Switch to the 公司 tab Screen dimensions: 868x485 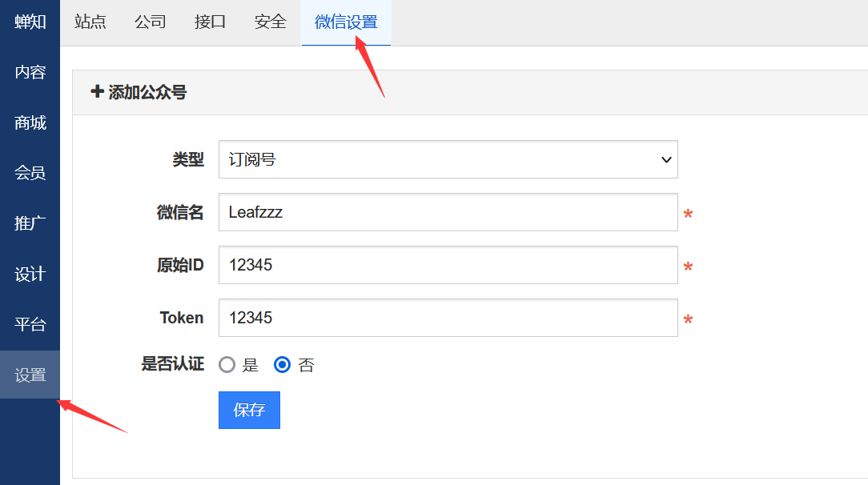[150, 22]
